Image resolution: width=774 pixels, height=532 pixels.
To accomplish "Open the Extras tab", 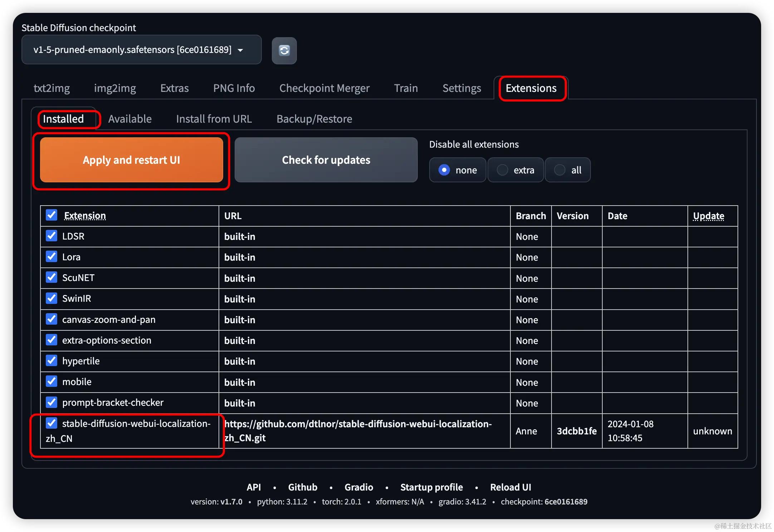I will [x=175, y=88].
